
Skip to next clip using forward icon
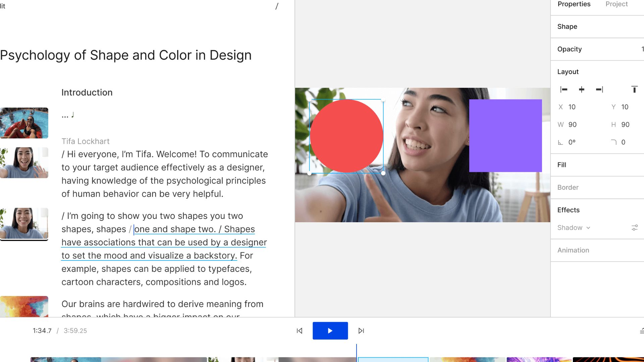pyautogui.click(x=361, y=330)
